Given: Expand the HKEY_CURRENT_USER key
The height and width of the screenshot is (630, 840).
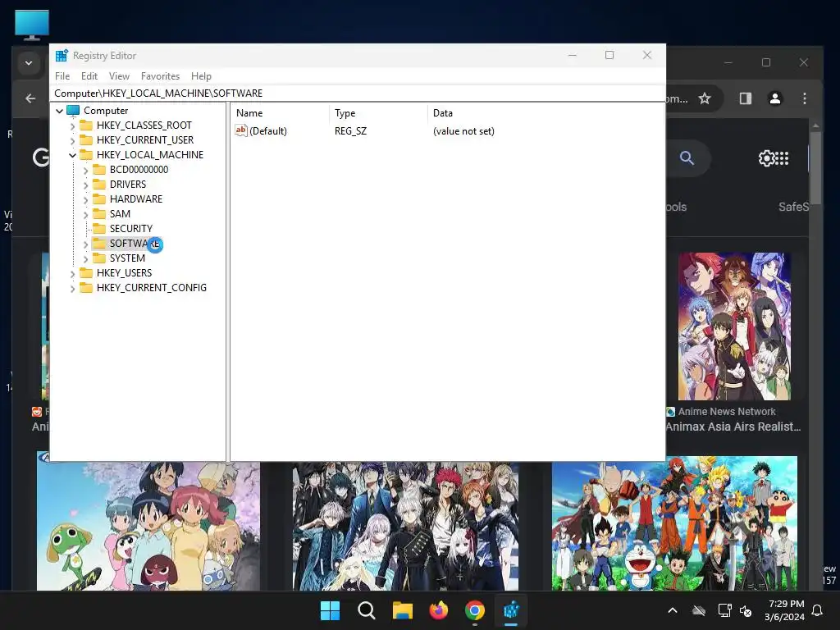Looking at the screenshot, I should pos(72,140).
